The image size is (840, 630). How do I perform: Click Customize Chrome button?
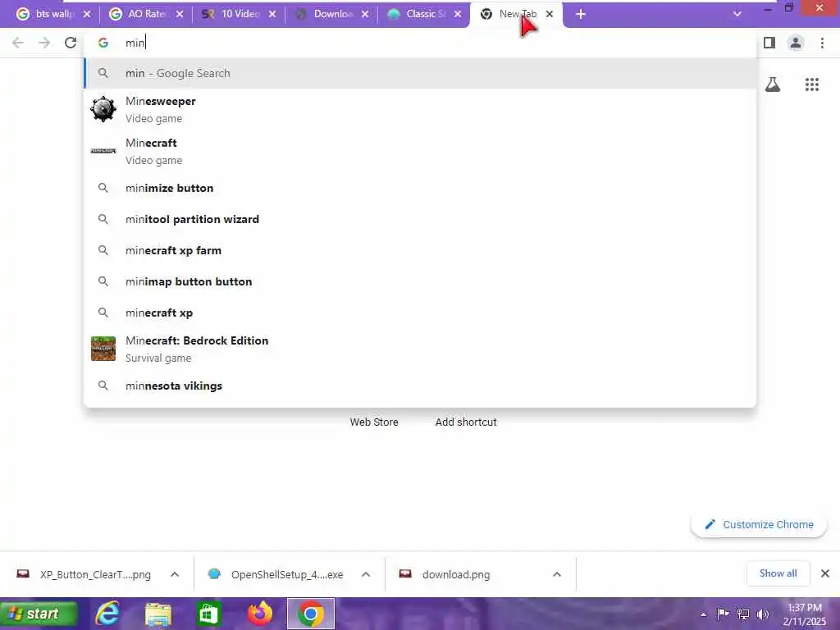pyautogui.click(x=759, y=524)
